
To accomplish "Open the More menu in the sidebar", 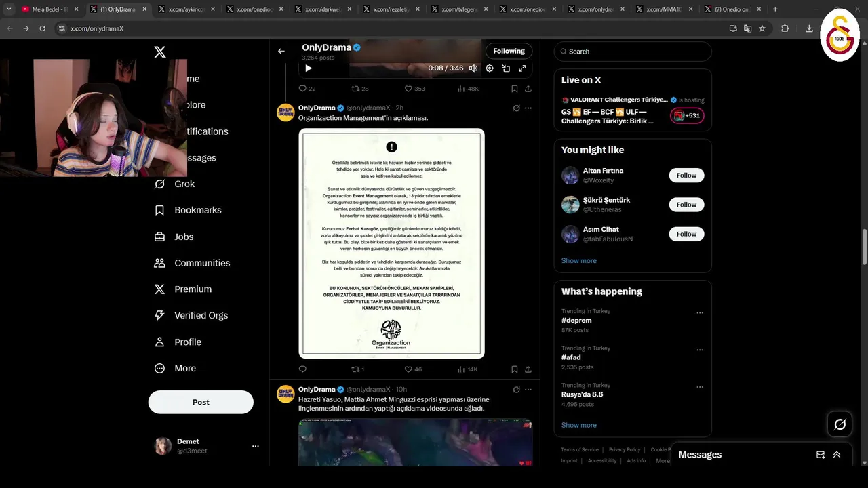I will coord(175,368).
